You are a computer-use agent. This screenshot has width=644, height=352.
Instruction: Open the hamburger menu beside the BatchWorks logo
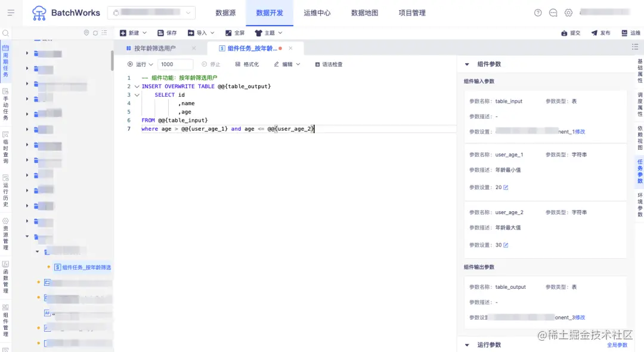tap(11, 13)
